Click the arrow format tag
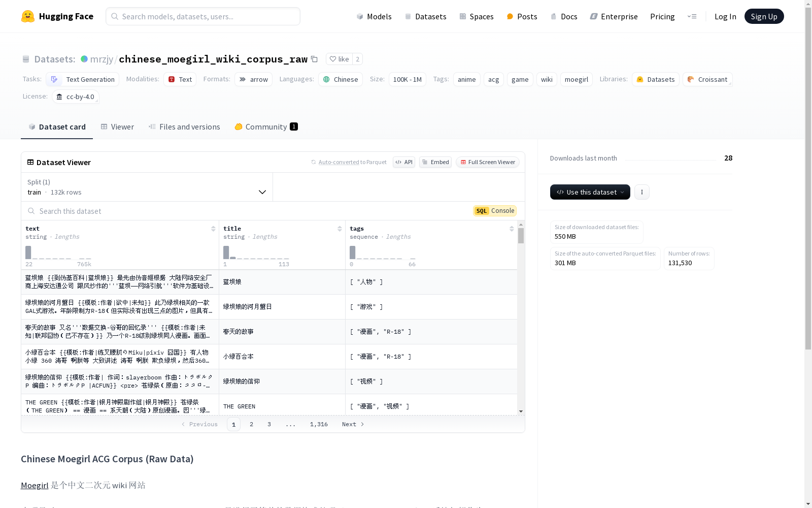This screenshot has width=812, height=508. click(253, 79)
